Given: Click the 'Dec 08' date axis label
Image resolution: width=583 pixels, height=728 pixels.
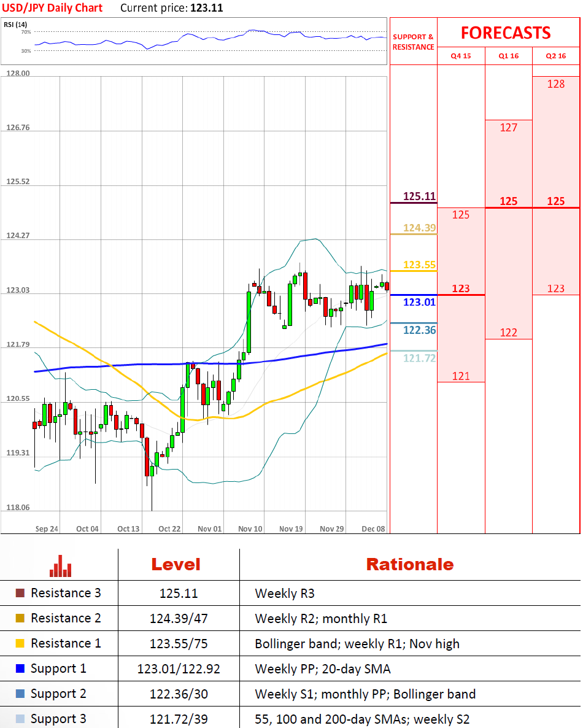Looking at the screenshot, I should coord(373,529).
